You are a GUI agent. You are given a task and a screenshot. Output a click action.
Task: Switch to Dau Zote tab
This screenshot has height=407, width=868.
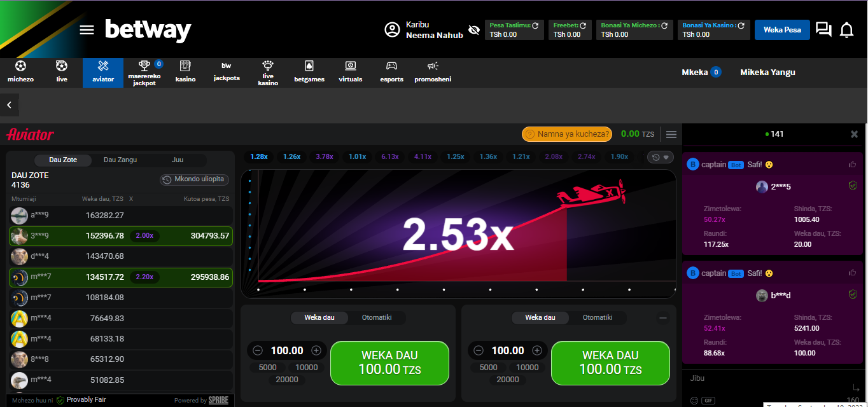[63, 160]
